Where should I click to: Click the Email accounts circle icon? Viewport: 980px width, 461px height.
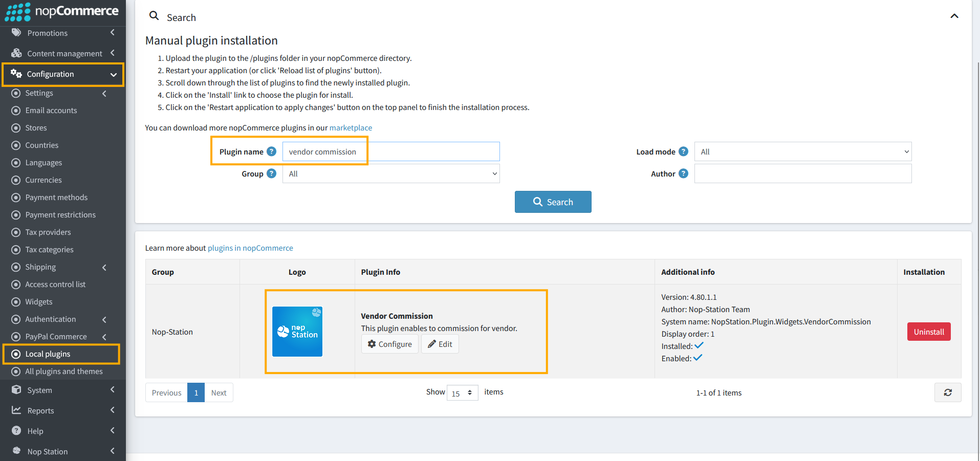tap(16, 111)
